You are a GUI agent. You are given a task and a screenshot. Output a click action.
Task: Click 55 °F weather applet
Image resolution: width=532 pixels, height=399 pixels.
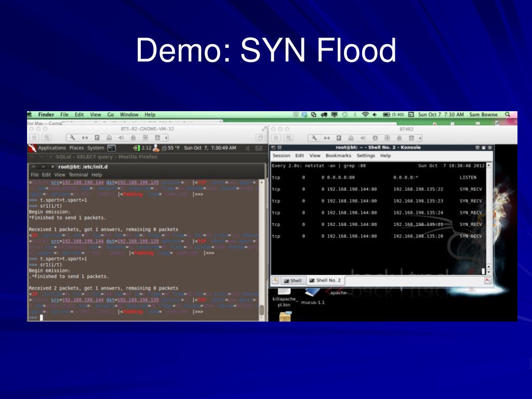coord(170,148)
